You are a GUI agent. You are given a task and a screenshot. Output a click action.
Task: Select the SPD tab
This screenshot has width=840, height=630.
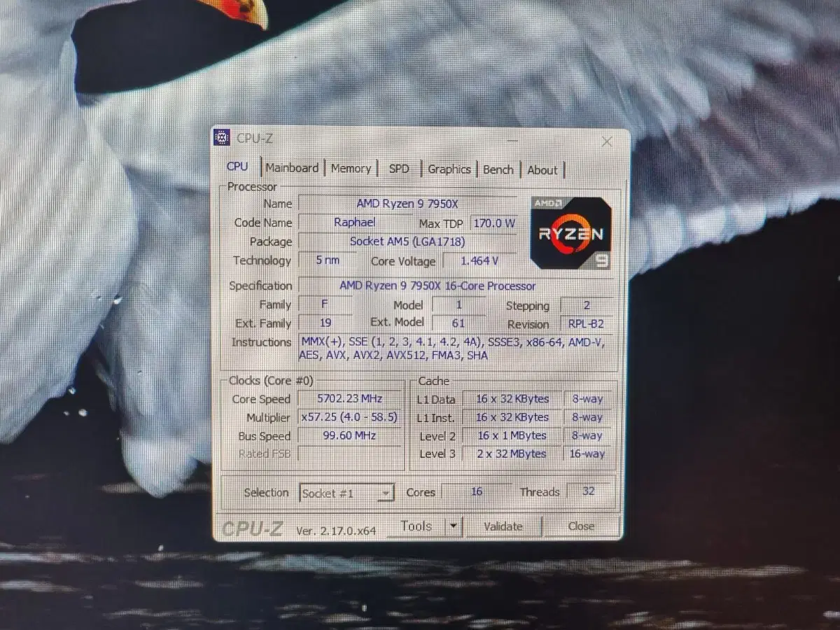click(x=399, y=169)
